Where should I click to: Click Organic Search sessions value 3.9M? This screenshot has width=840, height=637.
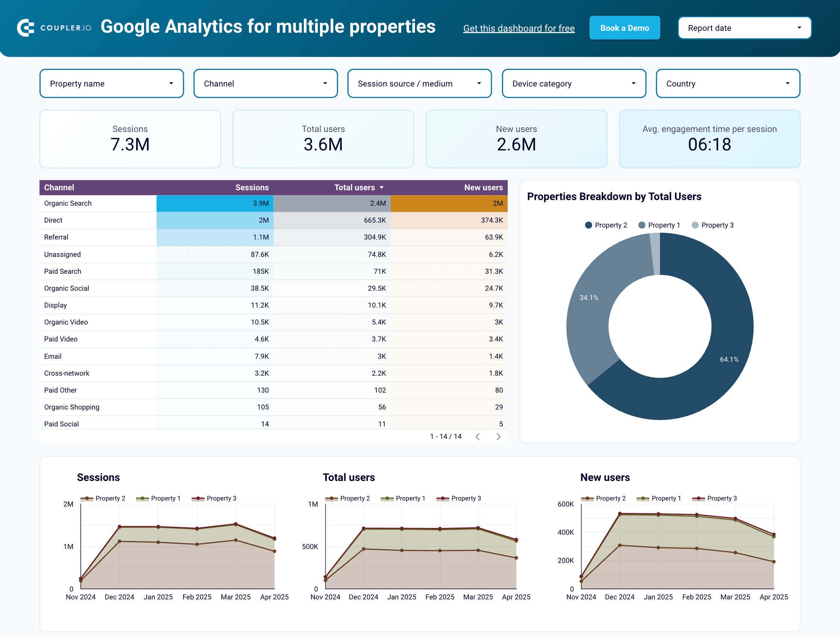point(261,203)
